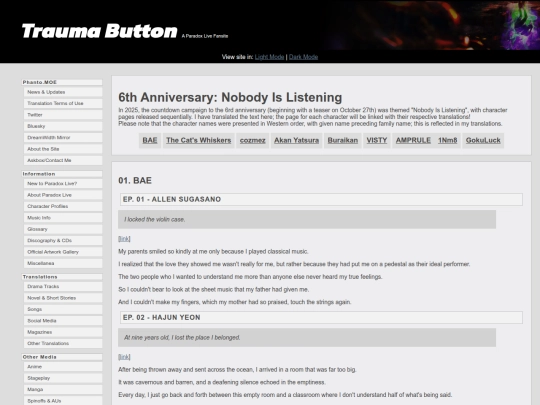Open About Paradox Live page
The image size is (540, 405).
coord(63,195)
